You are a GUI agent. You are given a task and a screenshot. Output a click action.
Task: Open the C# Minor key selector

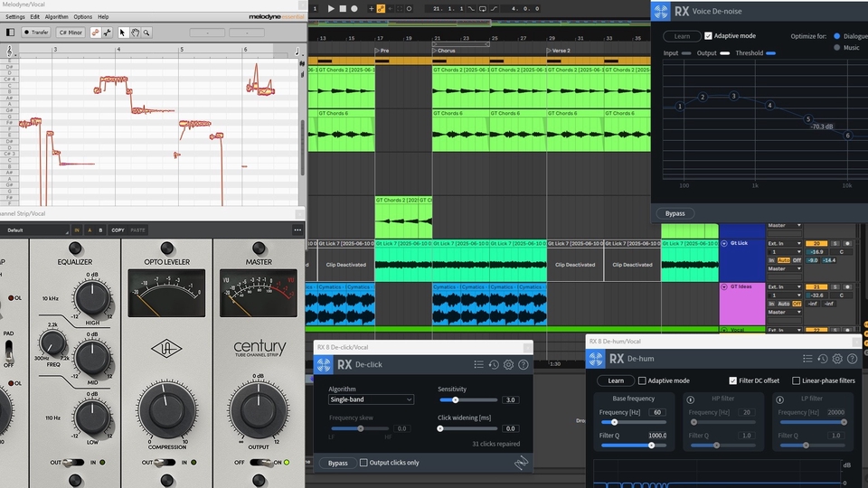72,33
